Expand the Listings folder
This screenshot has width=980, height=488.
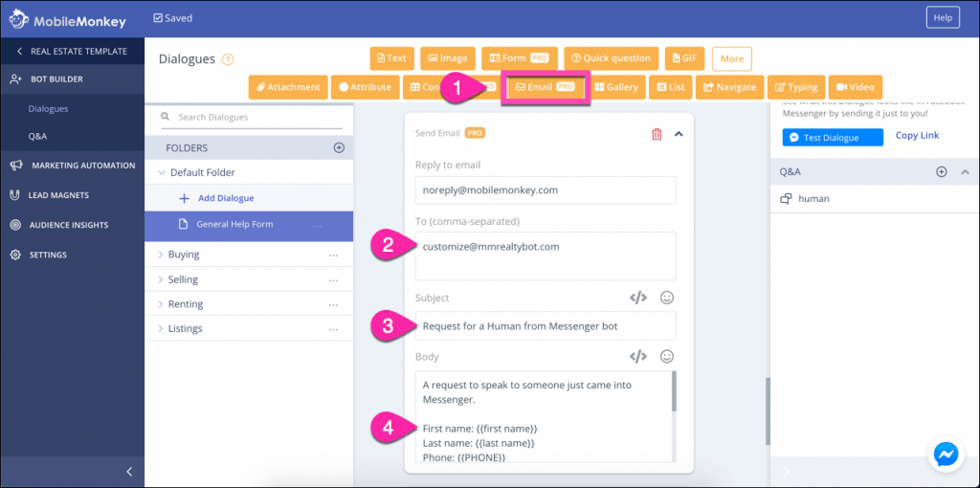point(161,328)
